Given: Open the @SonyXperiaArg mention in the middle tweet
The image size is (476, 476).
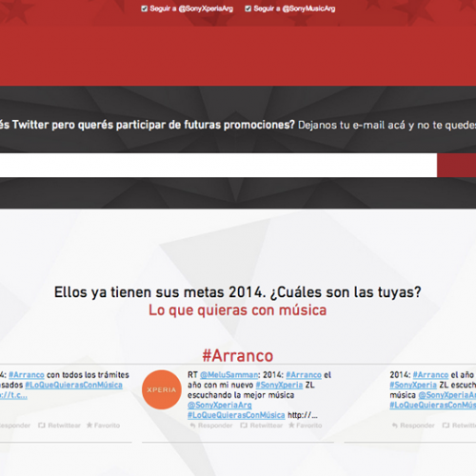Looking at the screenshot, I should pyautogui.click(x=220, y=405).
